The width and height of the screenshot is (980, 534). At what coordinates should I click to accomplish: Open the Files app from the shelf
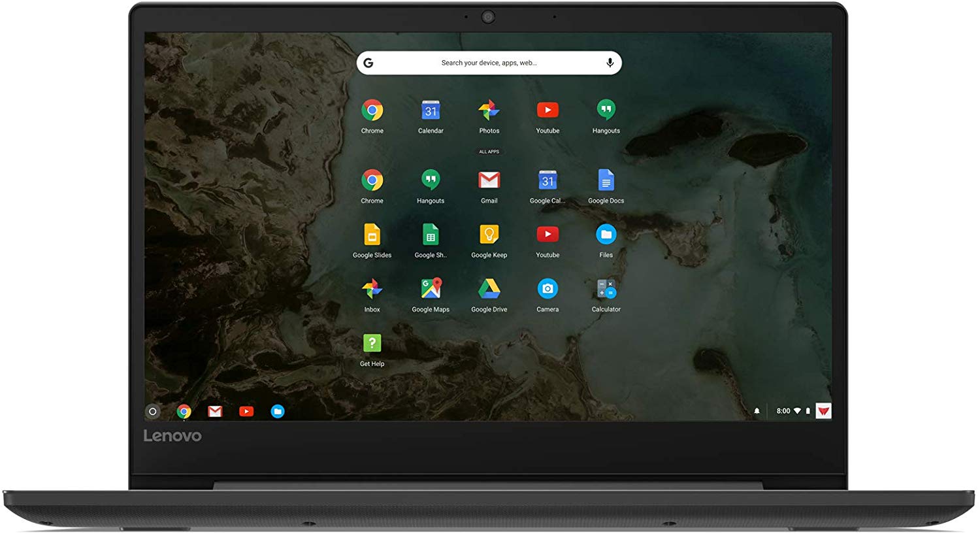(277, 411)
